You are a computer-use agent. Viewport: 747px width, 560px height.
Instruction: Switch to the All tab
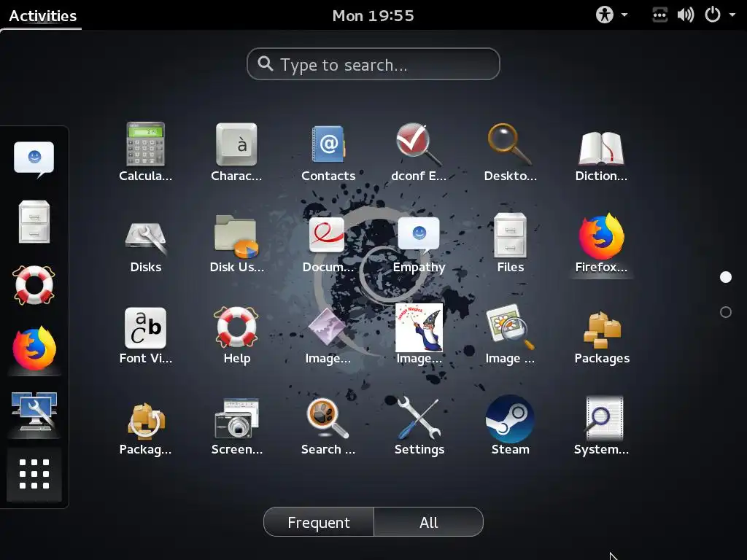point(429,522)
